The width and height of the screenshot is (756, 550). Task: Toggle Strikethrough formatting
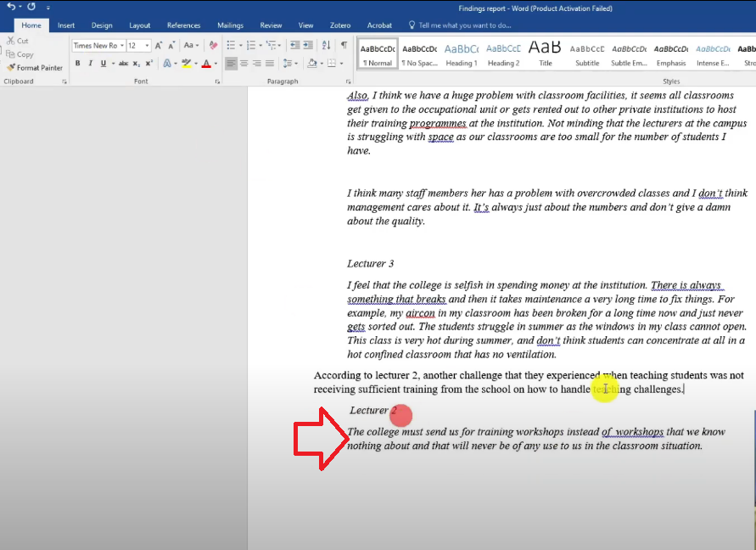[123, 63]
